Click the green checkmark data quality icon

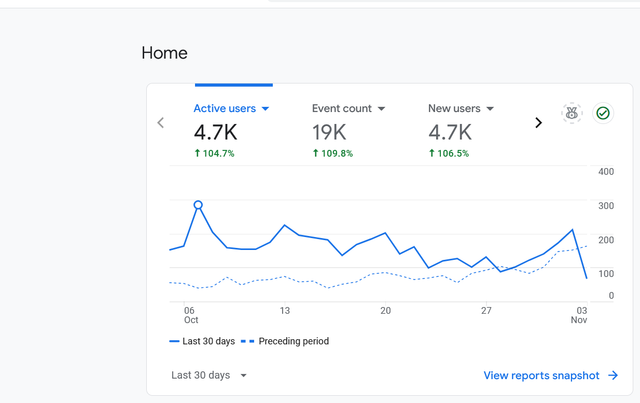(x=603, y=113)
